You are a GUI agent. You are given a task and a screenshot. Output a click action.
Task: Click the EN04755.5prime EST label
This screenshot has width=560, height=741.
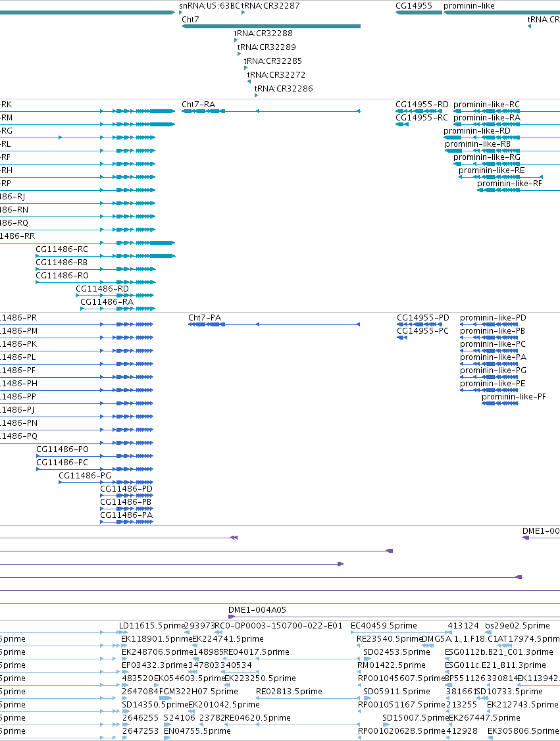197,732
